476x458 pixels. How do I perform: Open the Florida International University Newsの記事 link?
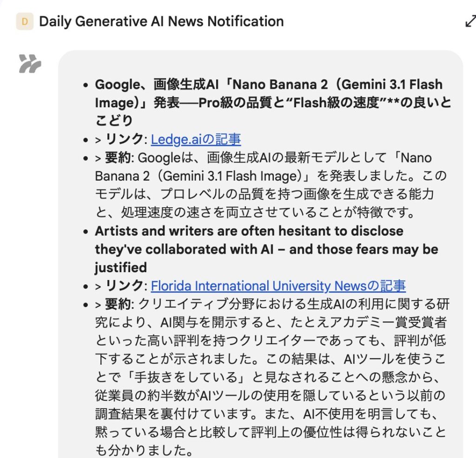click(x=278, y=286)
